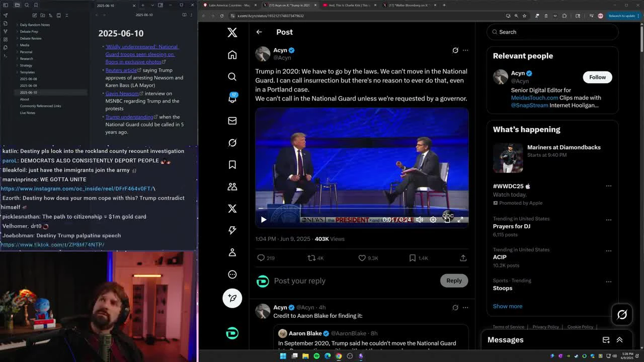Toggle reading view in Obsidian note
The height and width of the screenshot is (362, 644).
184,15
